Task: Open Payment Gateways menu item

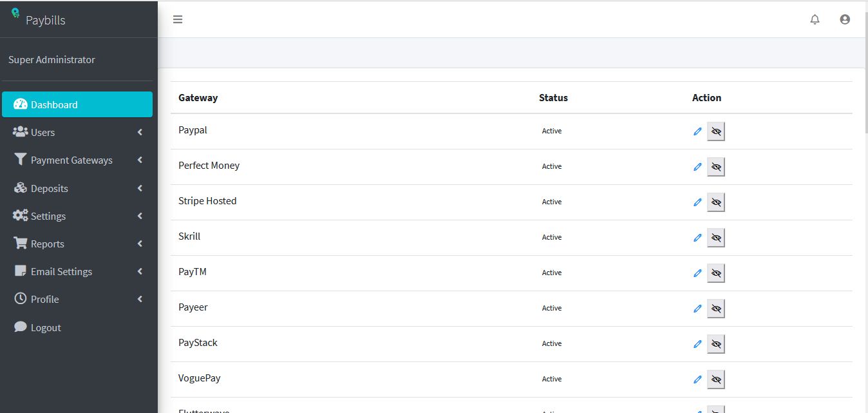Action: click(x=77, y=160)
